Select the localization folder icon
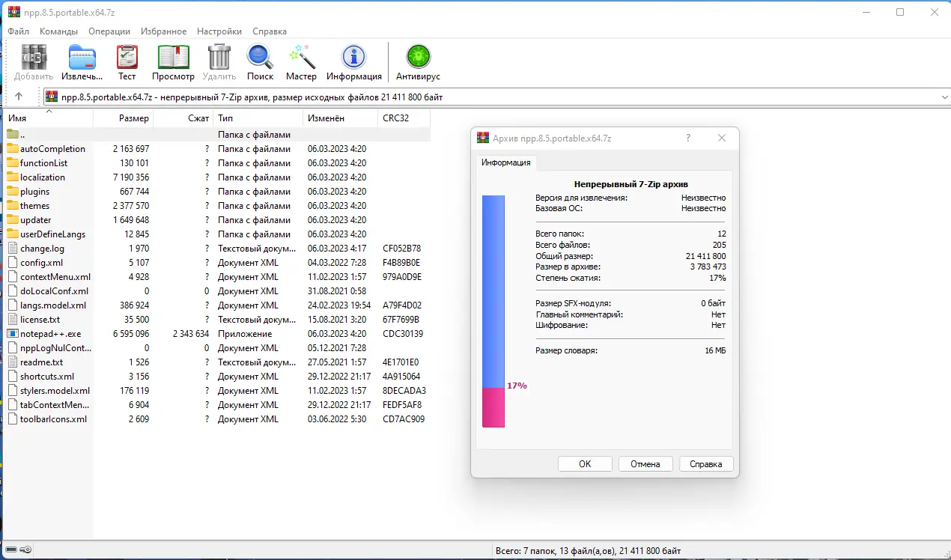This screenshot has height=560, width=951. 13,177
